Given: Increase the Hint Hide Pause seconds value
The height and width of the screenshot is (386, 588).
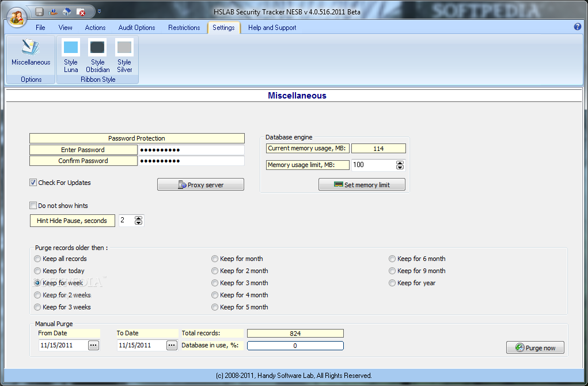Looking at the screenshot, I should [138, 218].
